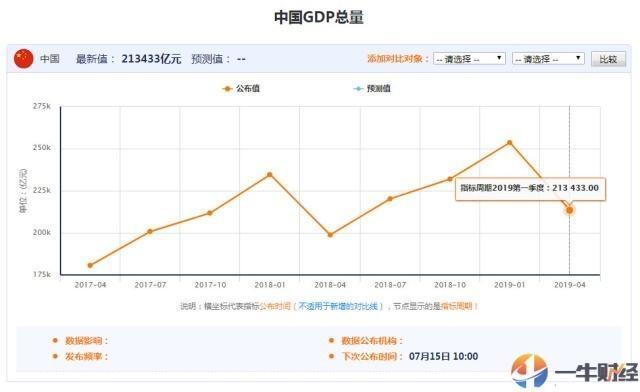640x392 pixels.
Task: Click the 2017-04 x-axis label
Action: (90, 285)
